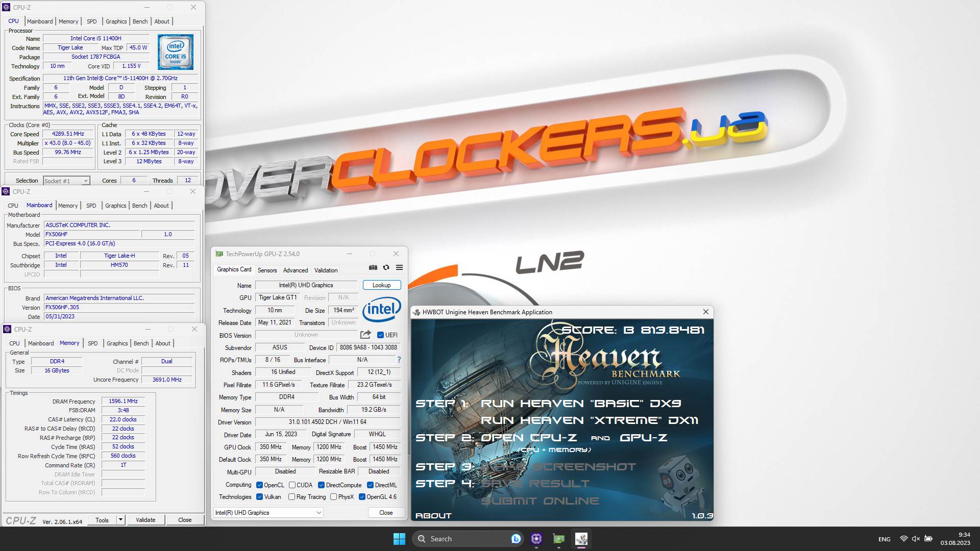Click the muted volume tray icon
This screenshot has height=551, width=980.
[916, 539]
